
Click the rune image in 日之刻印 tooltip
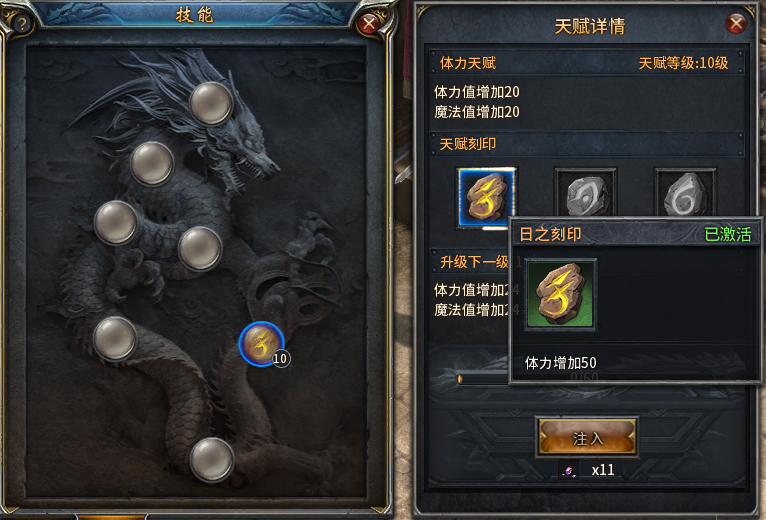pos(560,295)
